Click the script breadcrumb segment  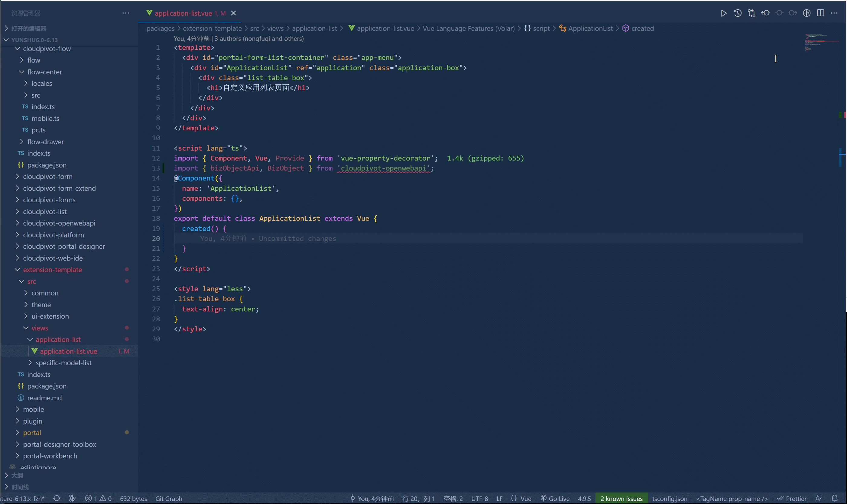tap(537, 28)
